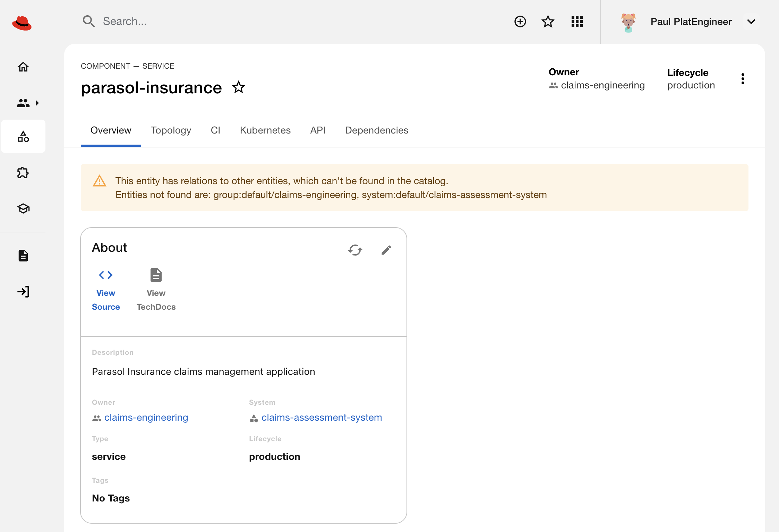Select the Overview tab
This screenshot has height=532, width=779.
pos(111,130)
